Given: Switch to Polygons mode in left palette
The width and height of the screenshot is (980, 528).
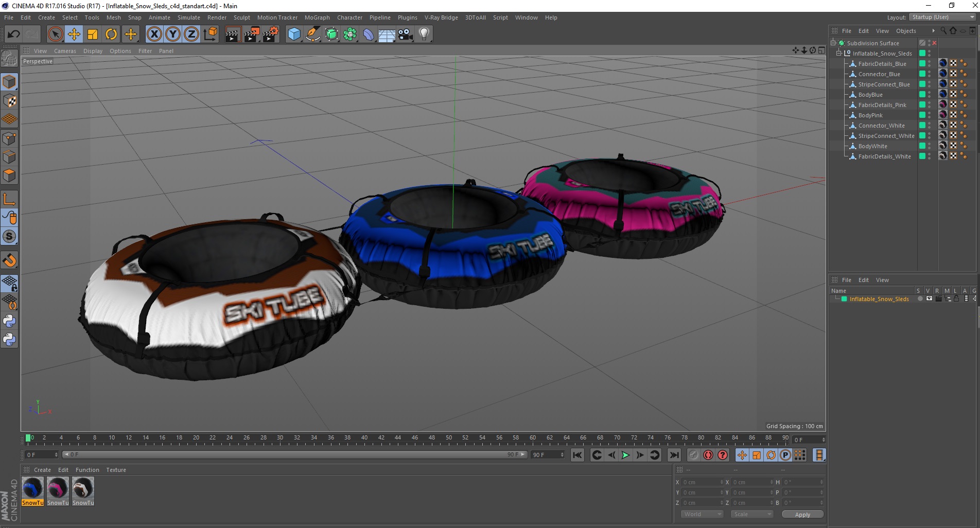Looking at the screenshot, I should [9, 175].
